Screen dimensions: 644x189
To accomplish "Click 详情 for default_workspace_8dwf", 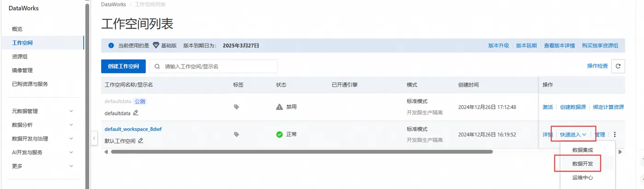I will click(x=547, y=135).
